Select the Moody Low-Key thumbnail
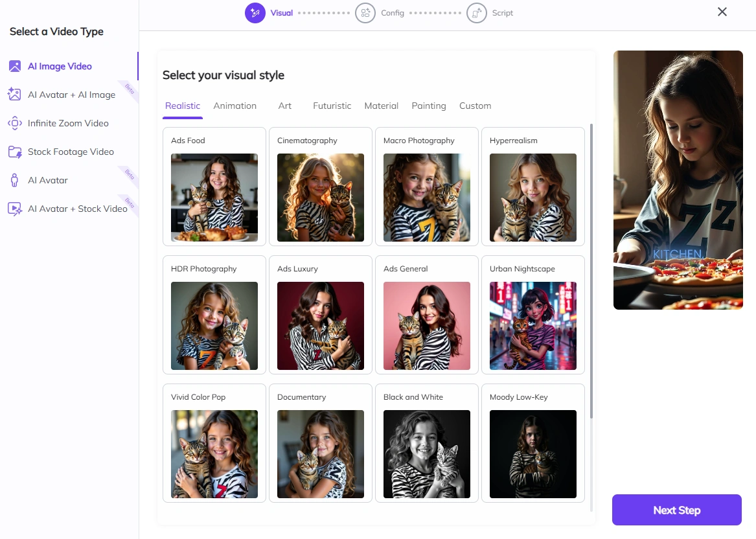Image resolution: width=756 pixels, height=539 pixels. (533, 454)
